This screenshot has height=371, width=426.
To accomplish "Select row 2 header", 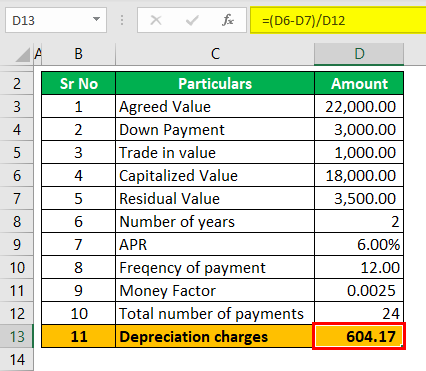I will pyautogui.click(x=17, y=83).
